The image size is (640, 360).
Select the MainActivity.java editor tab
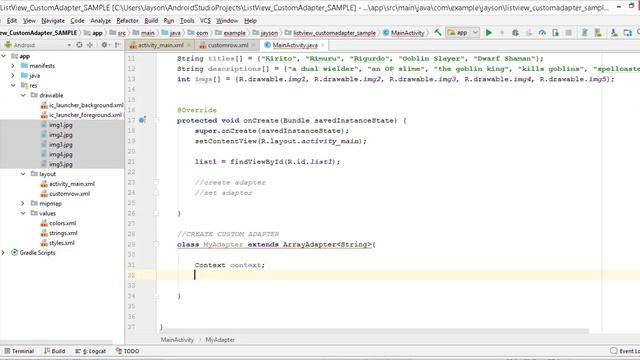pos(294,45)
